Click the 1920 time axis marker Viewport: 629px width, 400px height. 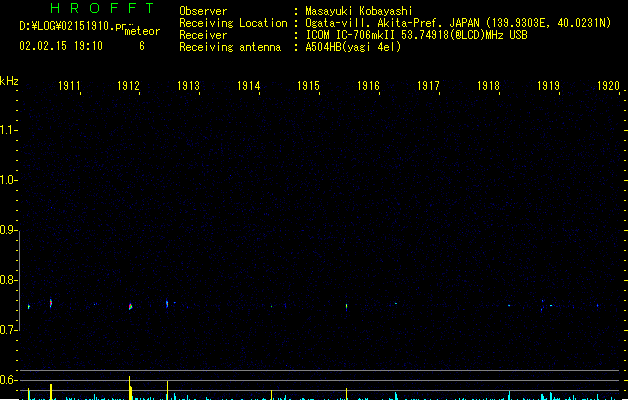[x=608, y=86]
